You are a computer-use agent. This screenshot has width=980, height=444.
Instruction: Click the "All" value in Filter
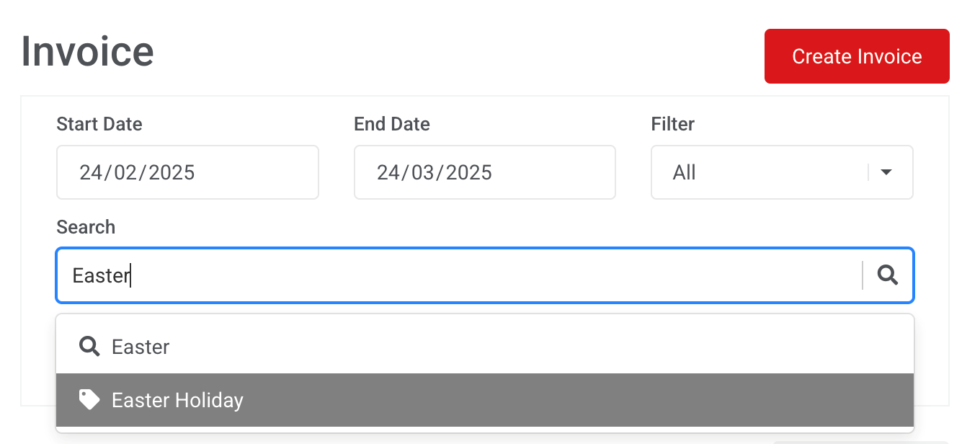coord(684,172)
